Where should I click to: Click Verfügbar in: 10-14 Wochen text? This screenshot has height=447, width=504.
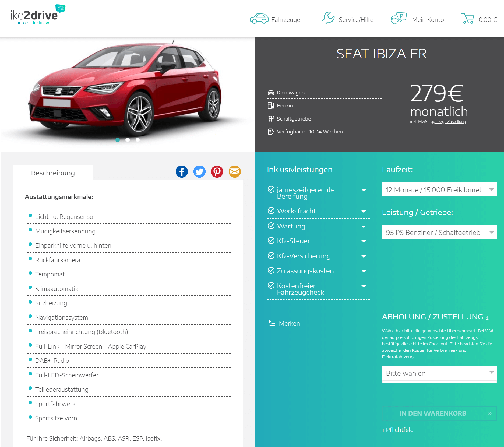(x=310, y=132)
